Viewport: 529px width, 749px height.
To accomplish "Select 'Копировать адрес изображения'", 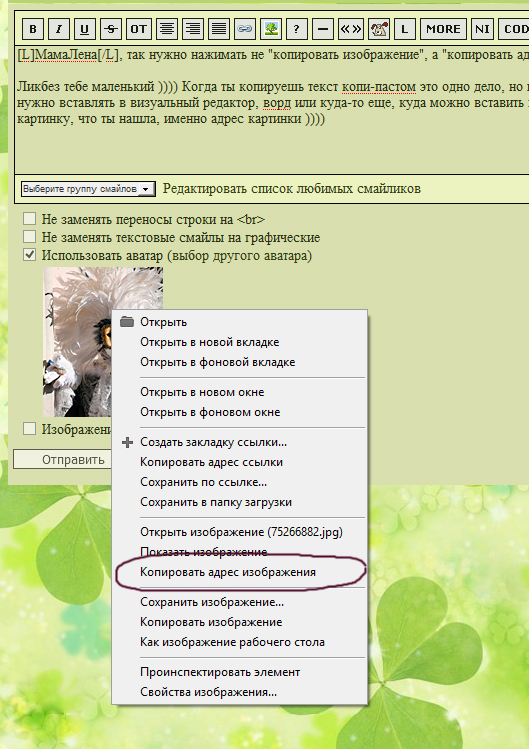I will pyautogui.click(x=240, y=572).
